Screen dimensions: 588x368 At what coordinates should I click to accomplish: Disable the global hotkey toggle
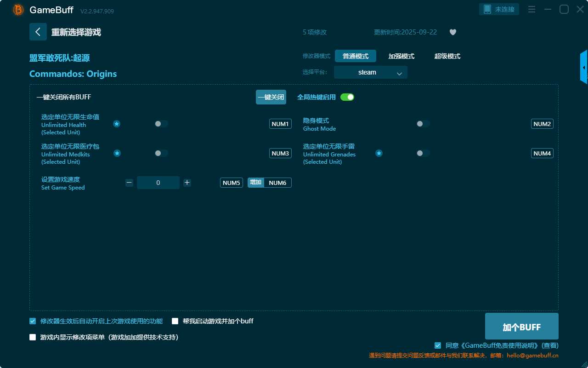347,97
